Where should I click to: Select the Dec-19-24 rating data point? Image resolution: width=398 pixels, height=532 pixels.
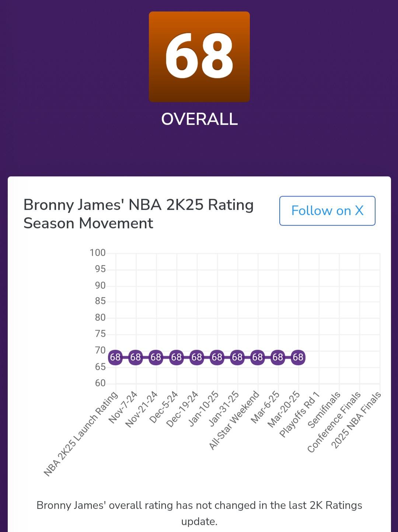click(x=197, y=357)
